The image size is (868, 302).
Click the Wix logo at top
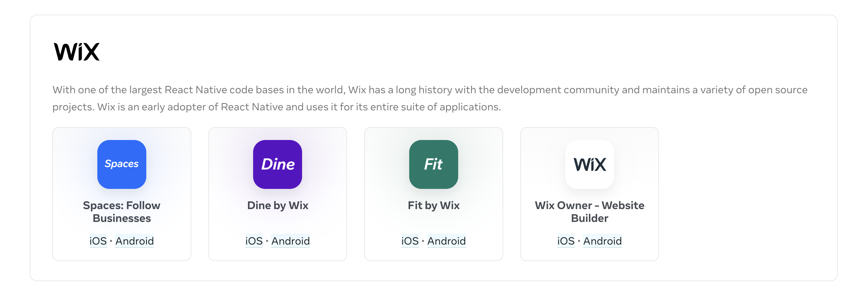coord(77,52)
